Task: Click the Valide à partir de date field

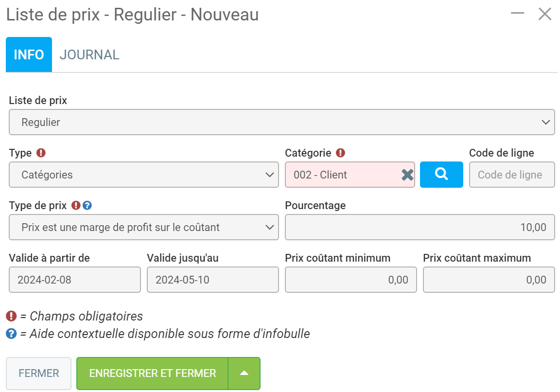Action: click(x=75, y=280)
